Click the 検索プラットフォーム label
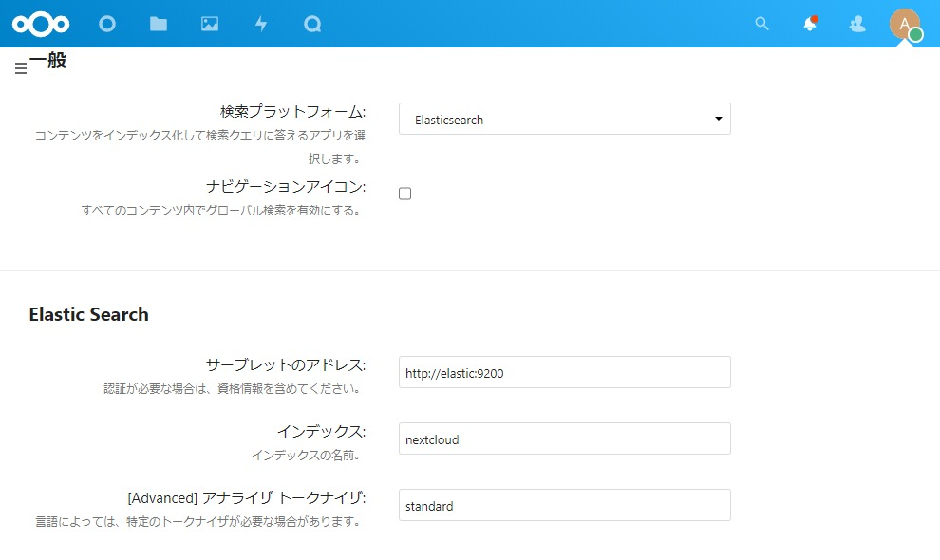The height and width of the screenshot is (560, 940). click(x=293, y=111)
